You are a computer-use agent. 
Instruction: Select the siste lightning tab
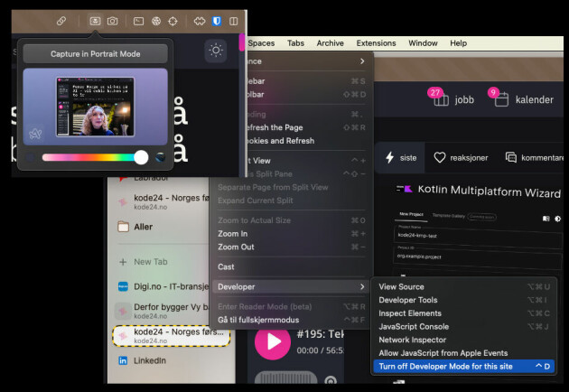pyautogui.click(x=400, y=158)
